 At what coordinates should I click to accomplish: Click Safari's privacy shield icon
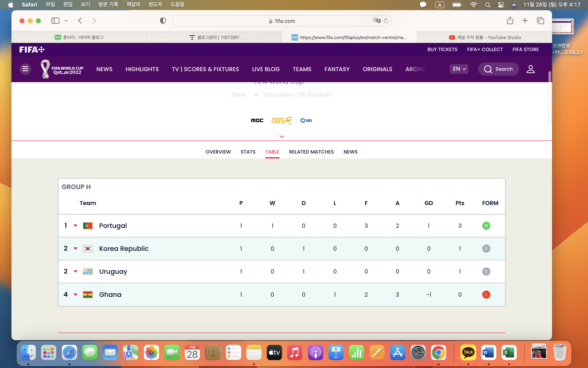tap(163, 21)
